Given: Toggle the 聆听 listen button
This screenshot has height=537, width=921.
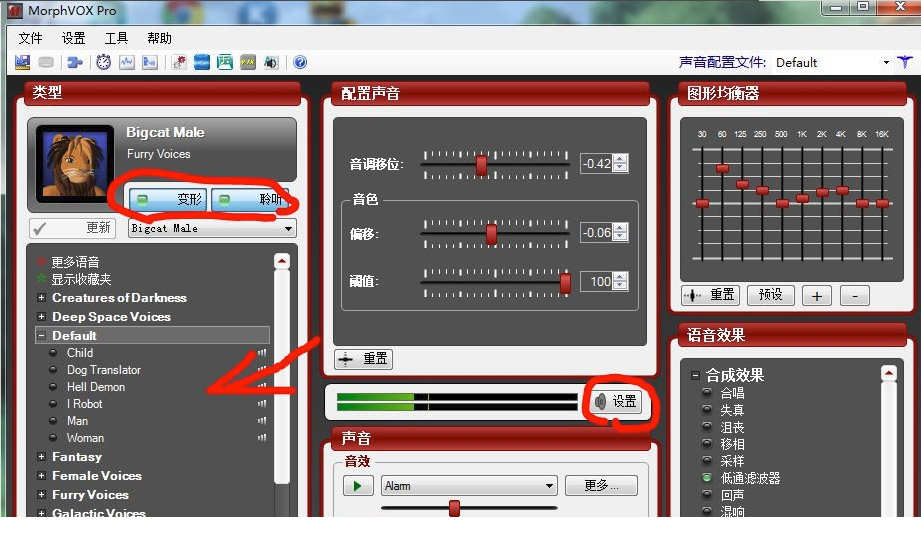Looking at the screenshot, I should (250, 200).
